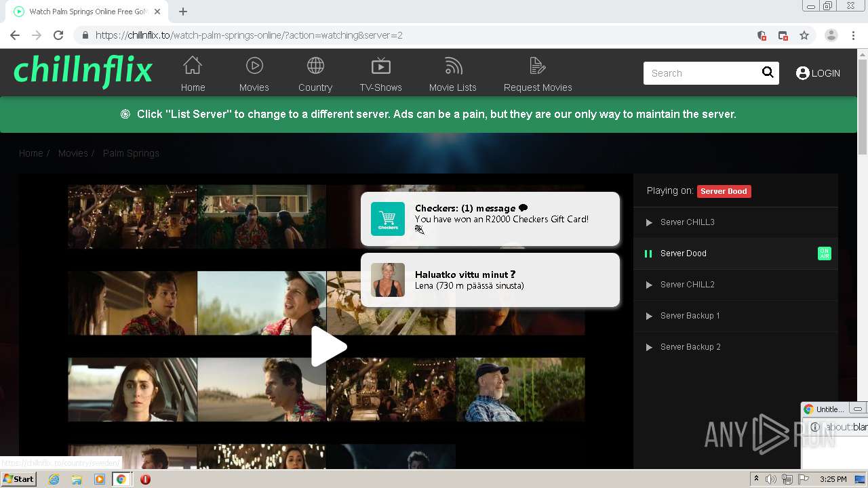
Task: Open the Chrome profile avatar
Action: click(831, 35)
